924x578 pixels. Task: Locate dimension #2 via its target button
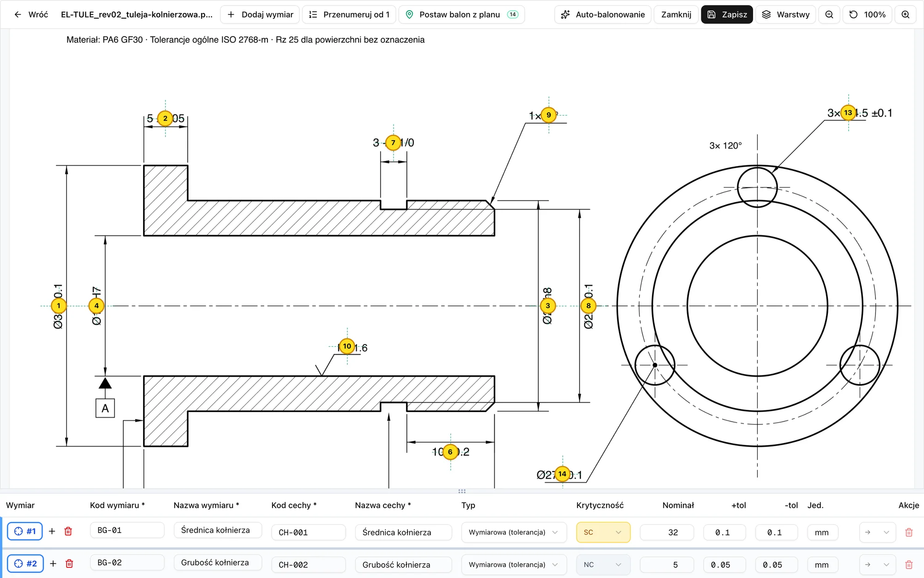point(25,564)
